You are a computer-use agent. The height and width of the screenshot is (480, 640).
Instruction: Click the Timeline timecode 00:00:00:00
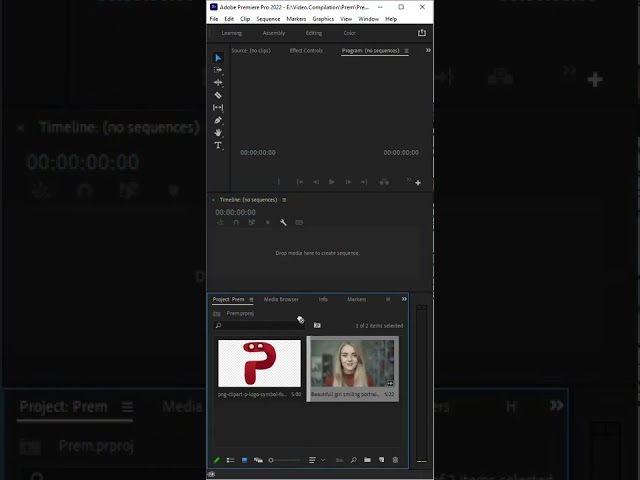point(236,212)
